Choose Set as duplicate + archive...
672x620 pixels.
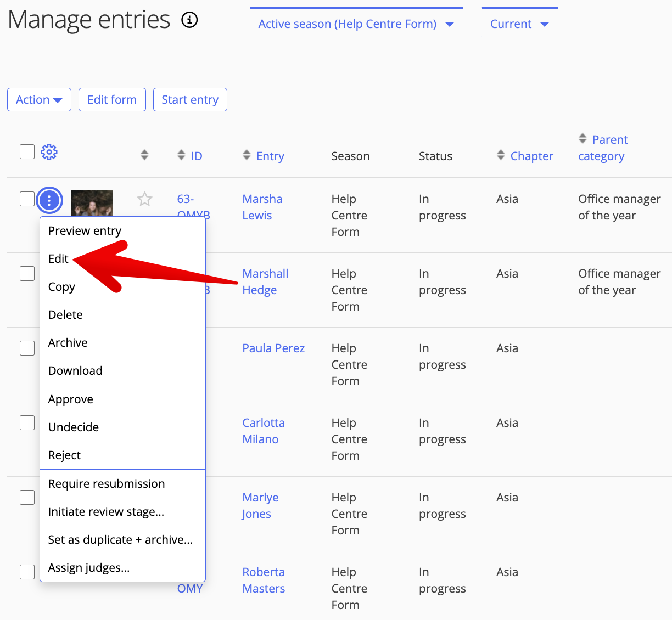point(122,540)
